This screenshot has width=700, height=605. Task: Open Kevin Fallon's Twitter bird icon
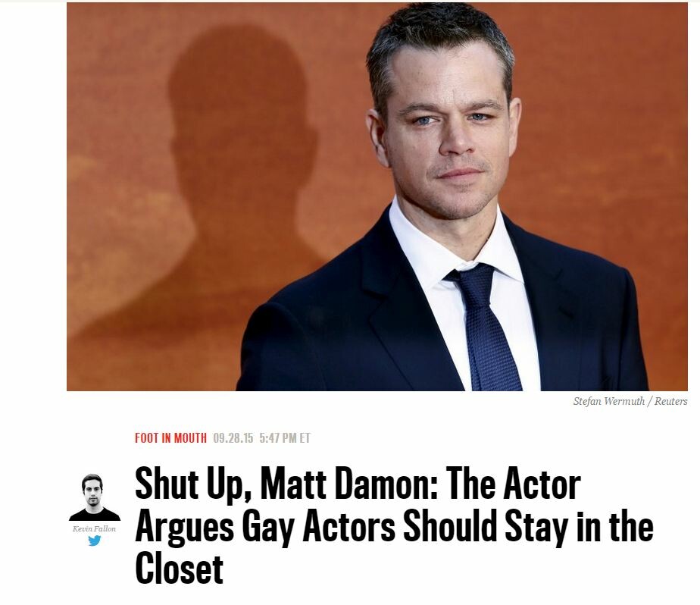point(94,541)
